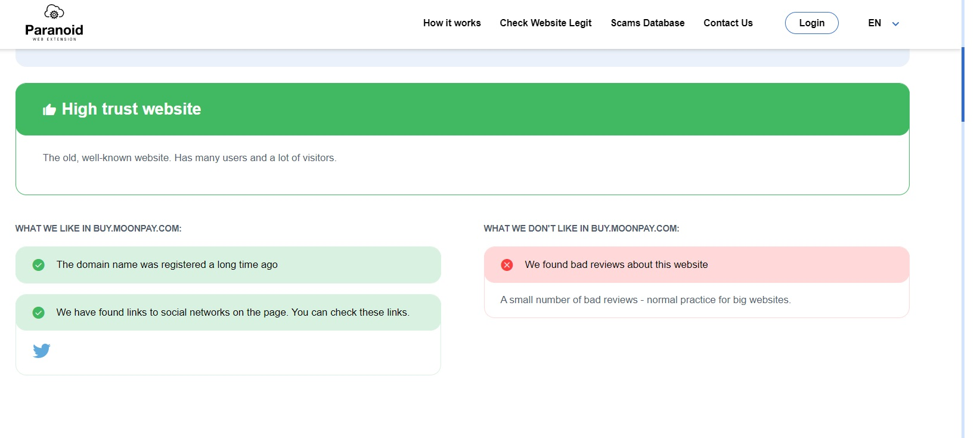Click the High trust website heading

132,109
